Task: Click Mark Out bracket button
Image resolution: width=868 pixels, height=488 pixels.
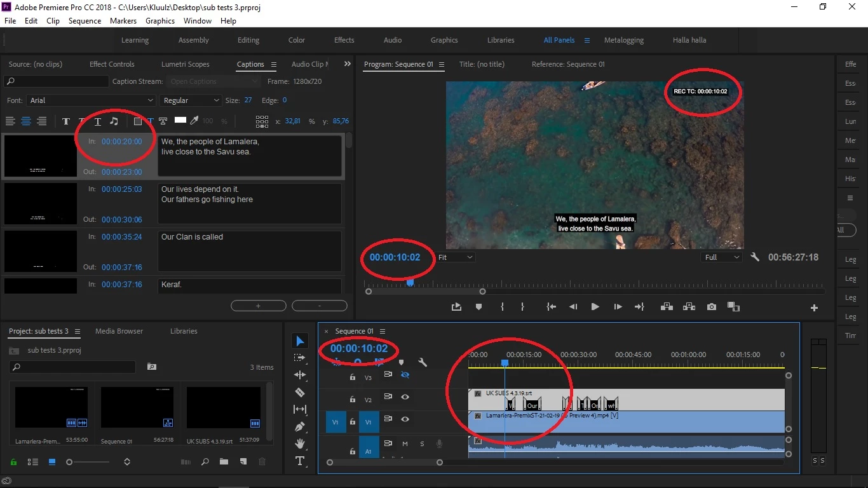Action: [x=522, y=307]
